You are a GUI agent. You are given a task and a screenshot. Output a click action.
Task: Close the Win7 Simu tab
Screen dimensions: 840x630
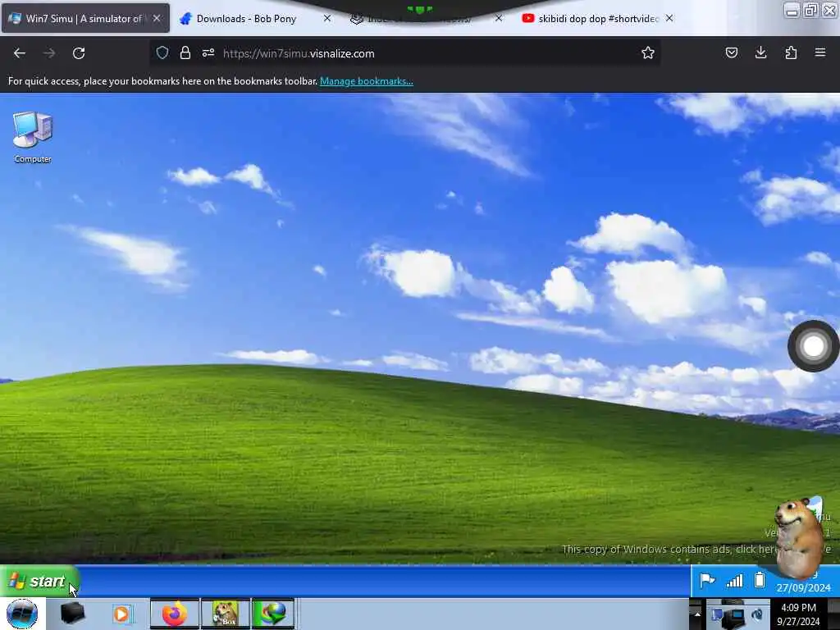(x=157, y=18)
